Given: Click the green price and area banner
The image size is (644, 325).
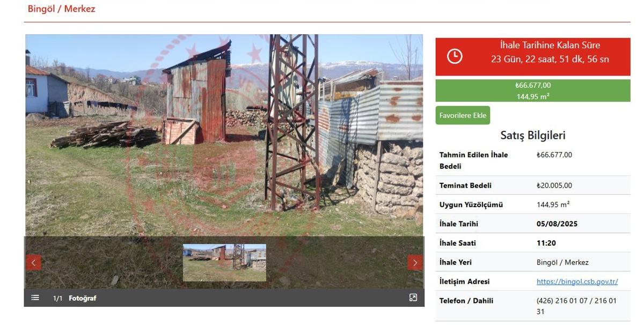Looking at the screenshot, I should coord(533,91).
